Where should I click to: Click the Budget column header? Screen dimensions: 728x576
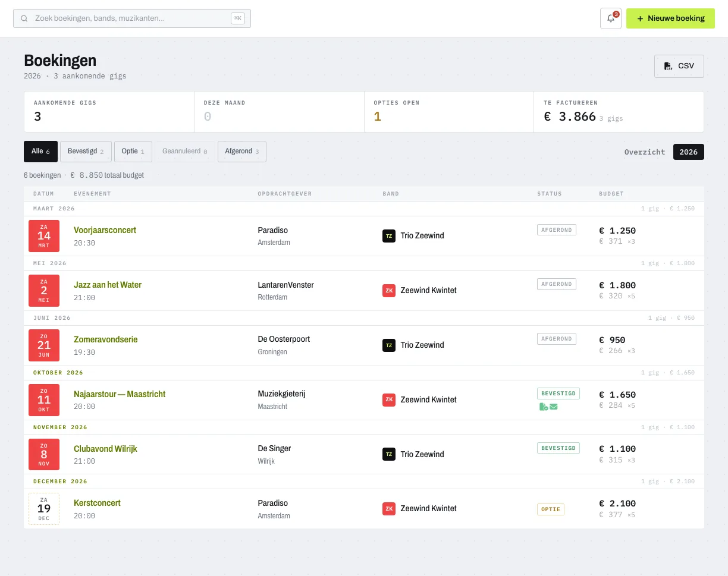tap(611, 194)
